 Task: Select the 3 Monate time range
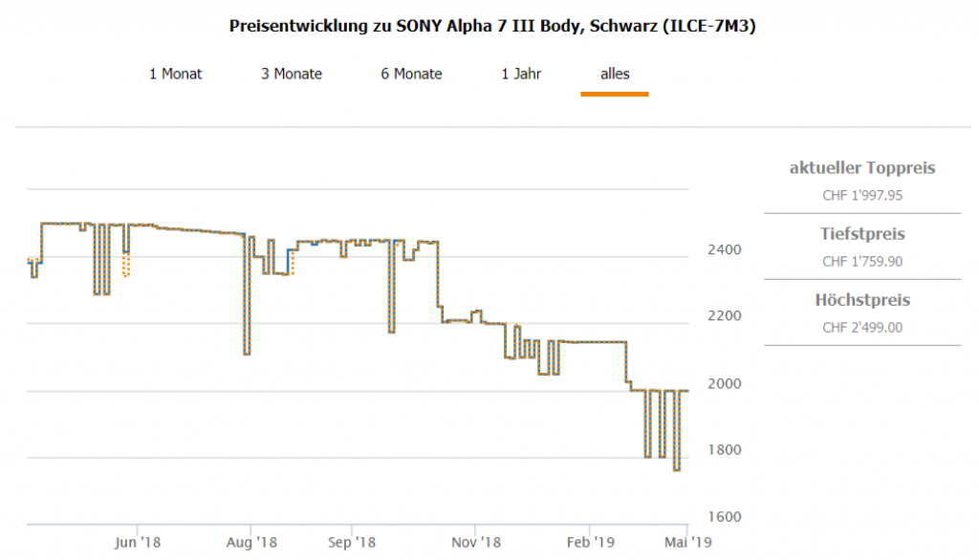[292, 74]
